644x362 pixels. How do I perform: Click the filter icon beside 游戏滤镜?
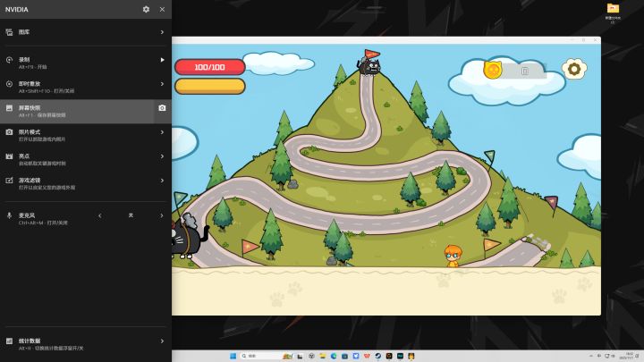[9, 181]
